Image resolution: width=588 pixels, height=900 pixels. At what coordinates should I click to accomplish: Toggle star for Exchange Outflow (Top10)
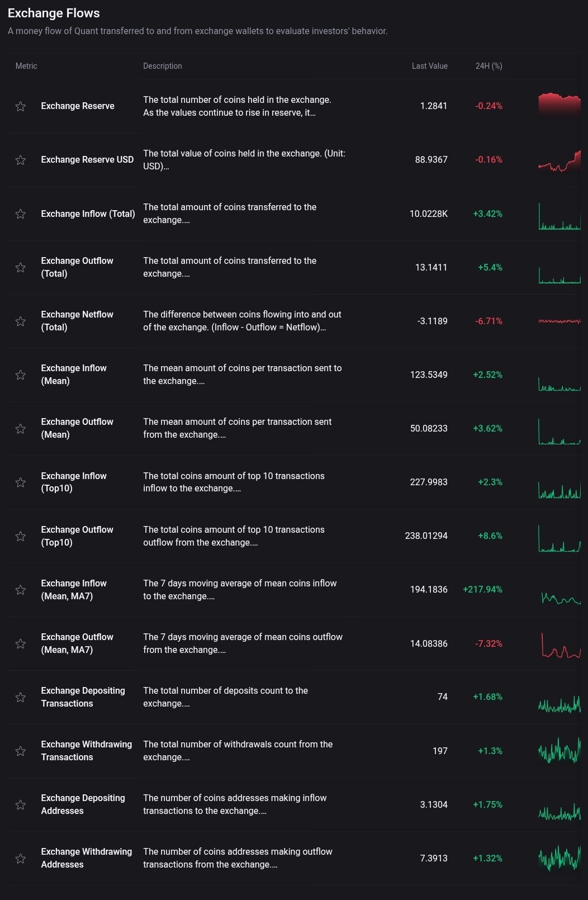[x=21, y=536]
